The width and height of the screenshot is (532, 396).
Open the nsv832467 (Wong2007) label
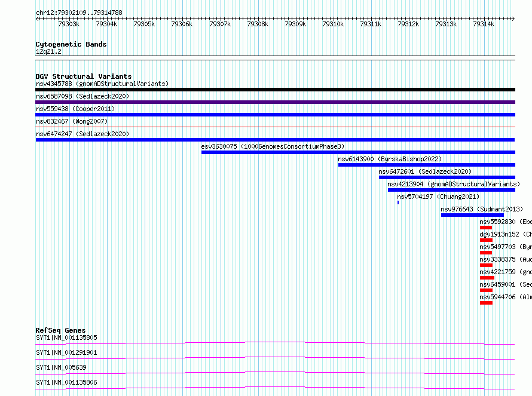72,121
